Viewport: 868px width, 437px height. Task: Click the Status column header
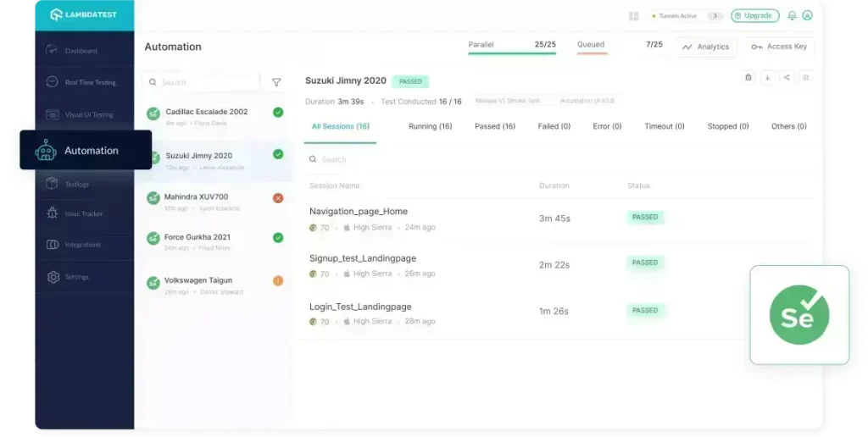638,185
